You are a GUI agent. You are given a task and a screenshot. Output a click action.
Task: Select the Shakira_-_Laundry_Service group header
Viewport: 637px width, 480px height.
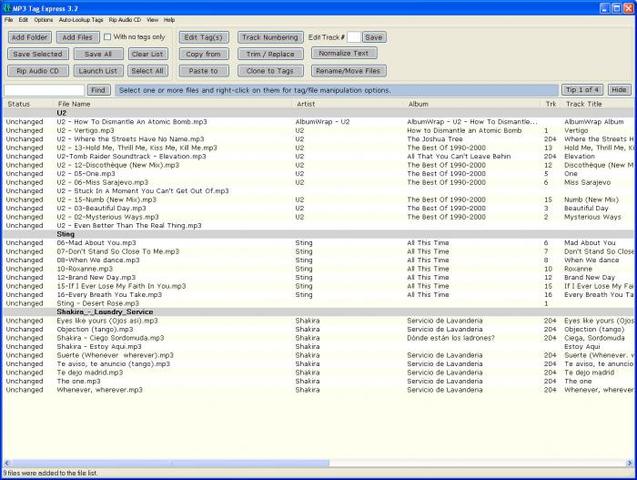pos(318,312)
